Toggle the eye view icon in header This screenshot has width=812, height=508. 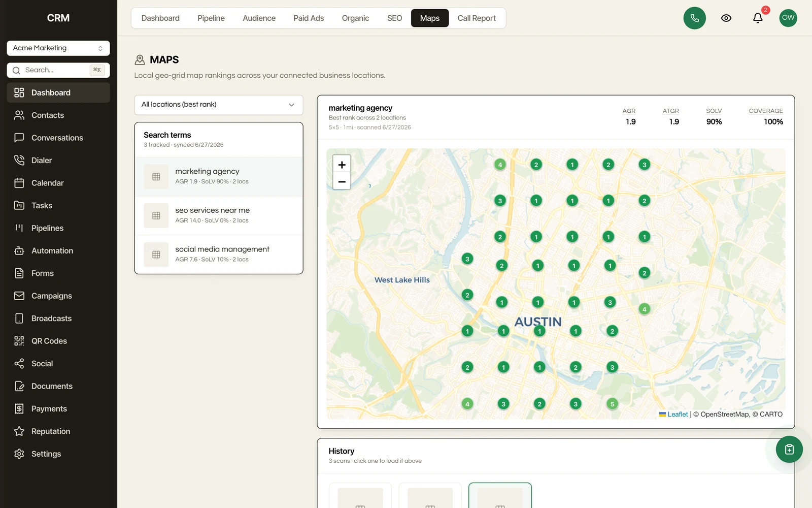[726, 18]
